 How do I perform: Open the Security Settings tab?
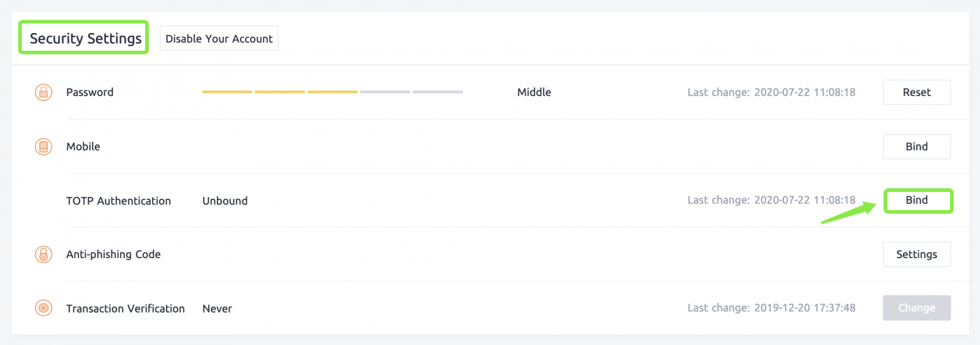[x=85, y=39]
